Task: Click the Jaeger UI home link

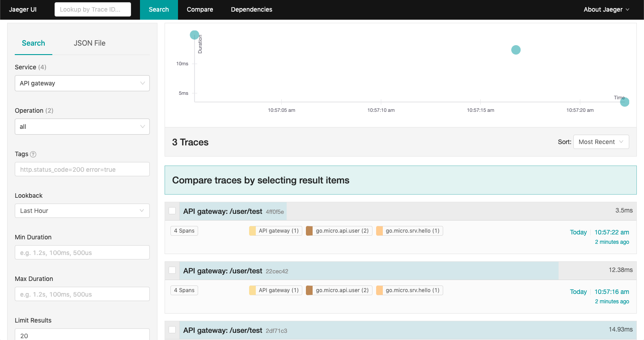Action: 23,9
